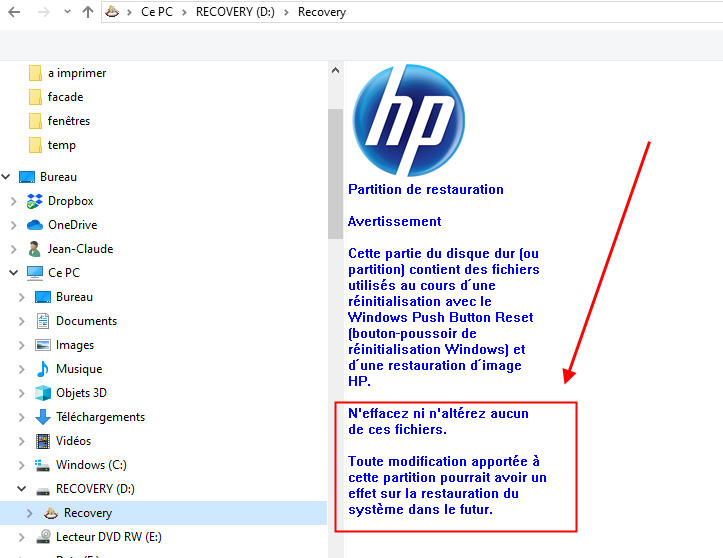This screenshot has height=558, width=723.
Task: Expand the Windows (C:) drive node
Action: [x=21, y=465]
